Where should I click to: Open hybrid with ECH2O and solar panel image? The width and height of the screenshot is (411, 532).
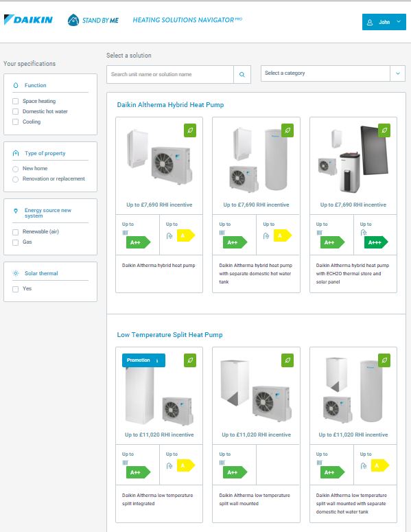point(353,159)
